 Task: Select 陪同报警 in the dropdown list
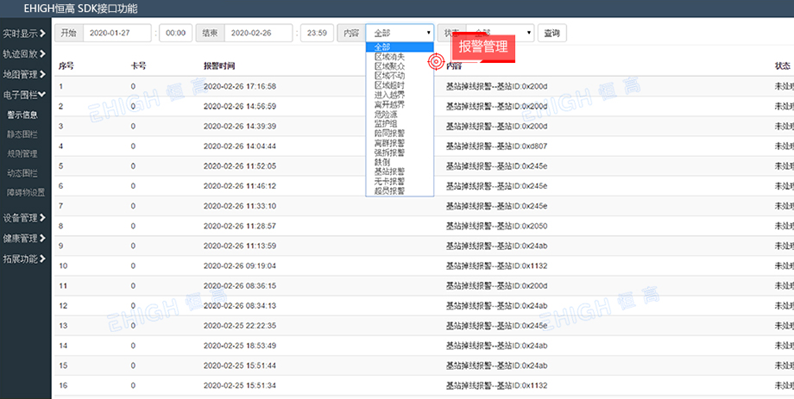[x=400, y=133]
